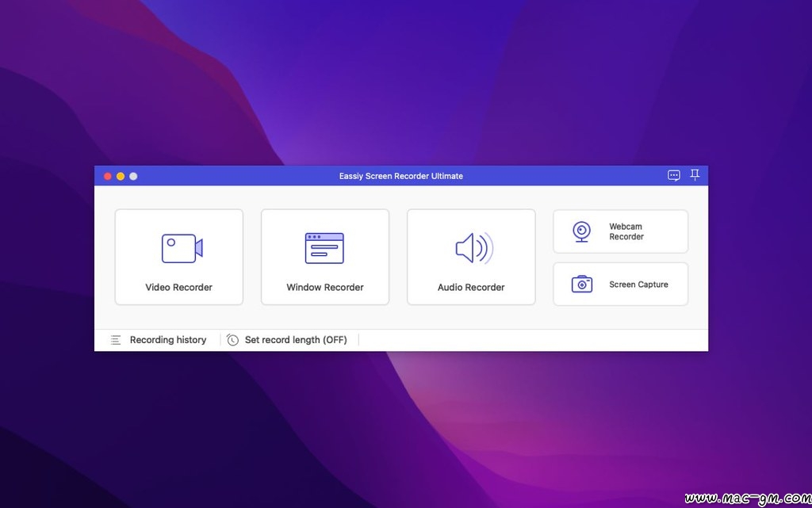Toggle Set record length (OFF)
Viewport: 812px width, 508px height.
(296, 340)
